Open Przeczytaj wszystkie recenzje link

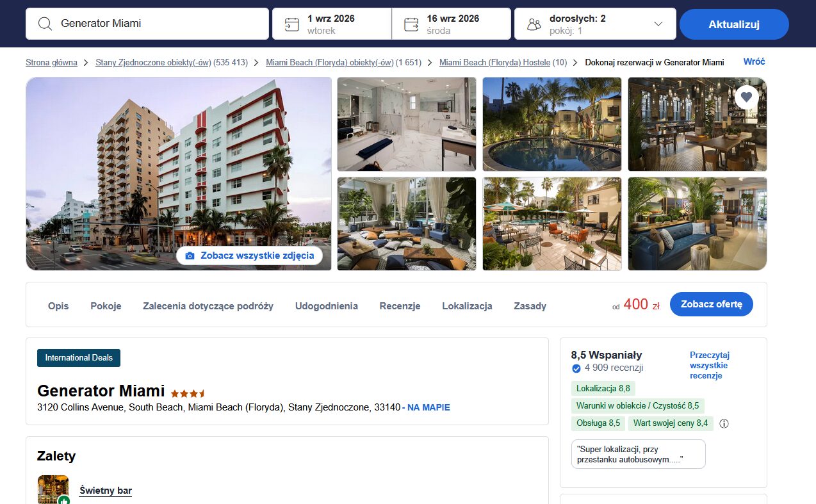[x=710, y=365]
